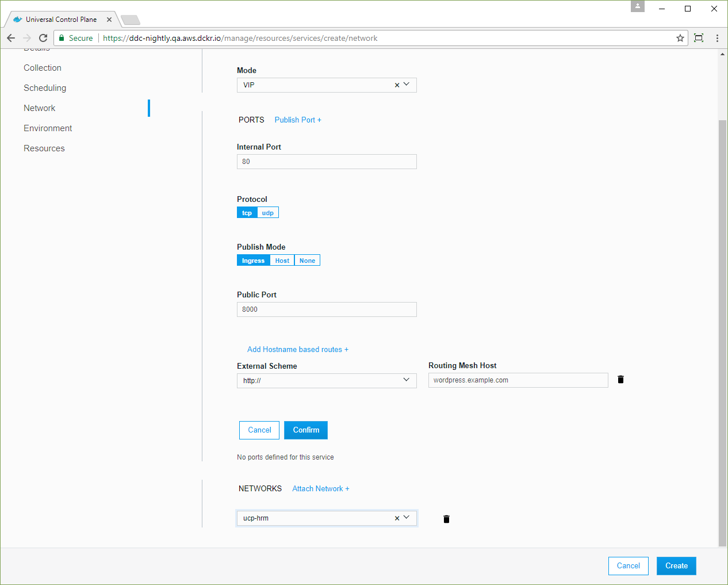Bookmark this page with the star icon
Screen dimensions: 728x585
pyautogui.click(x=680, y=38)
